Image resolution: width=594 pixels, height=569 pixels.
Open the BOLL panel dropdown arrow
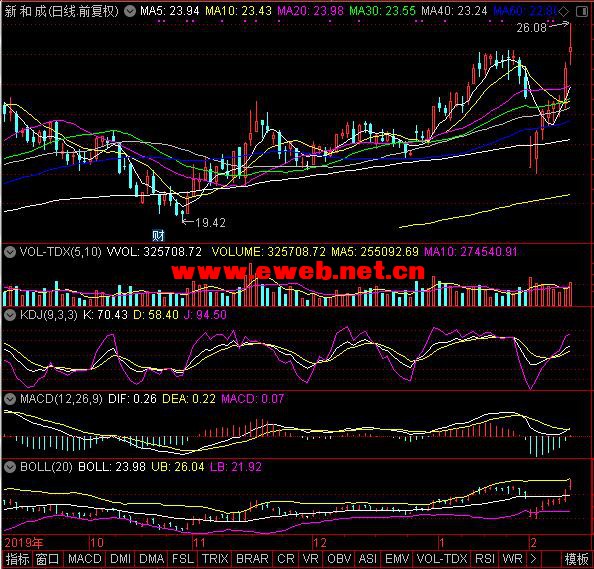click(9, 467)
